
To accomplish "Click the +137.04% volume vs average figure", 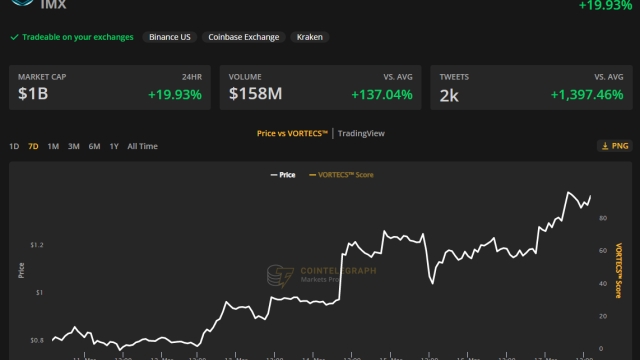I will click(382, 95).
